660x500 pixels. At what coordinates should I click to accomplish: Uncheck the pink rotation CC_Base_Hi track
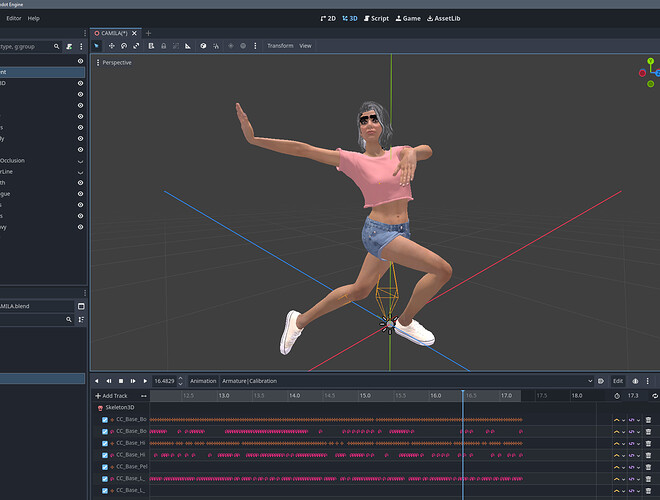tap(105, 455)
